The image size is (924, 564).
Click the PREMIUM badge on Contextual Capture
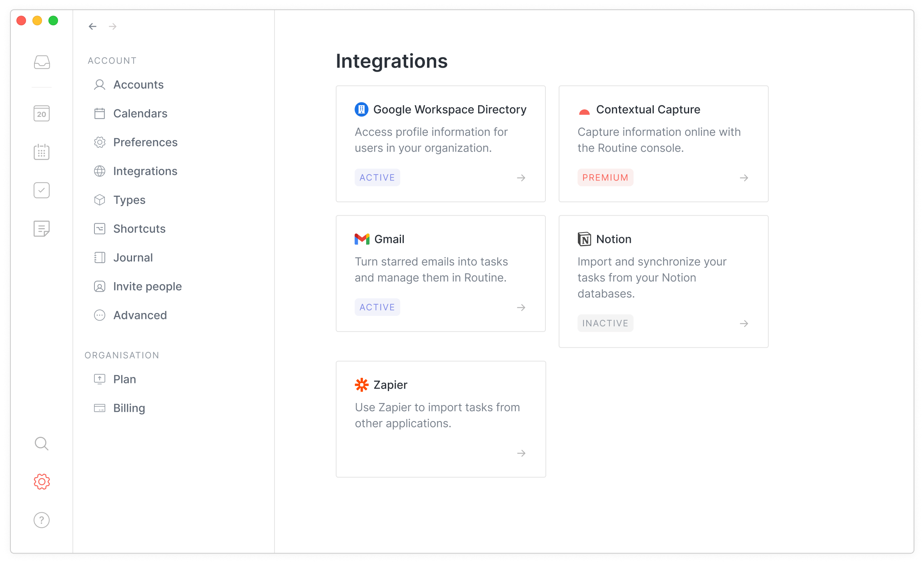[605, 178]
